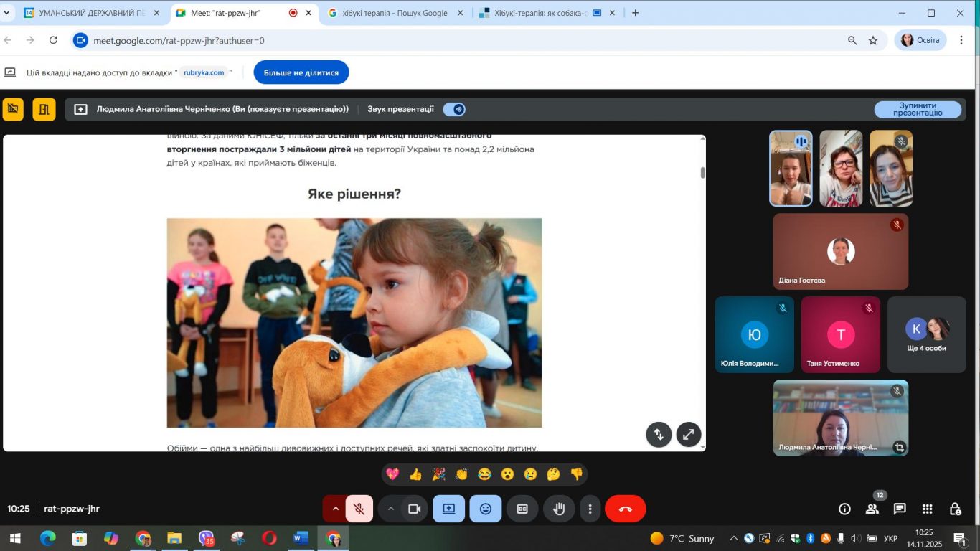Unmute the microphone button

click(359, 509)
